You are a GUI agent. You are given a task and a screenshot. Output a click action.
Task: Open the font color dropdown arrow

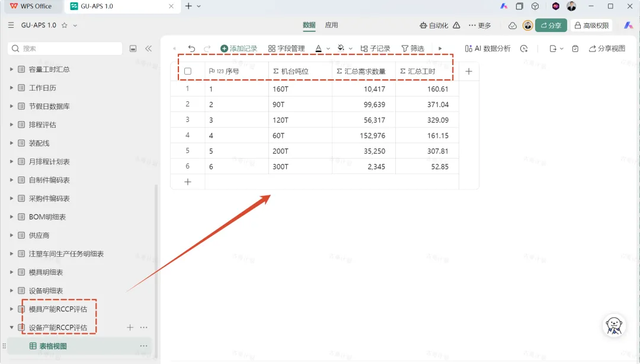(x=328, y=49)
